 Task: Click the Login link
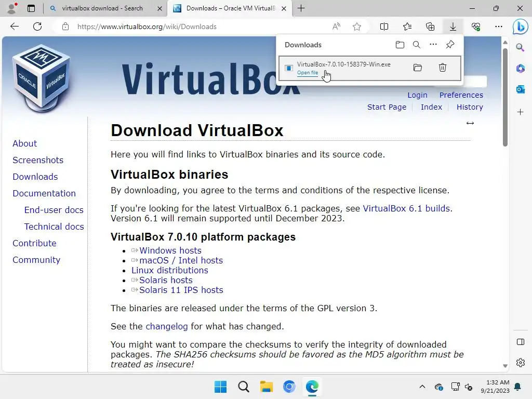coord(417,95)
